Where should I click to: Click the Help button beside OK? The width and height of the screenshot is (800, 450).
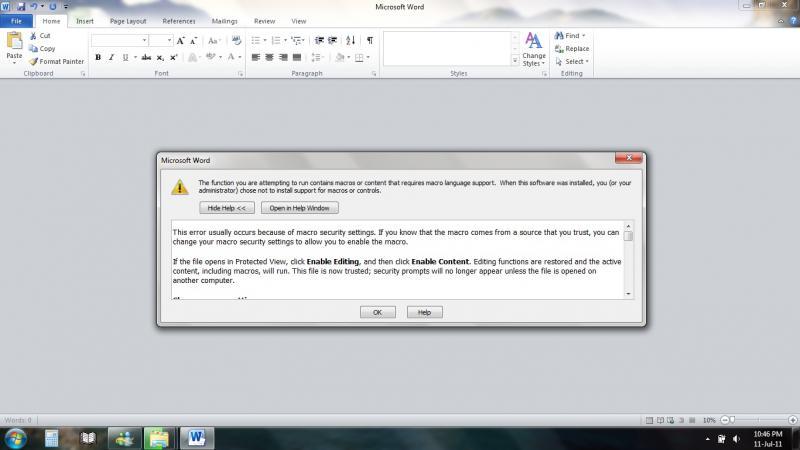pyautogui.click(x=424, y=312)
